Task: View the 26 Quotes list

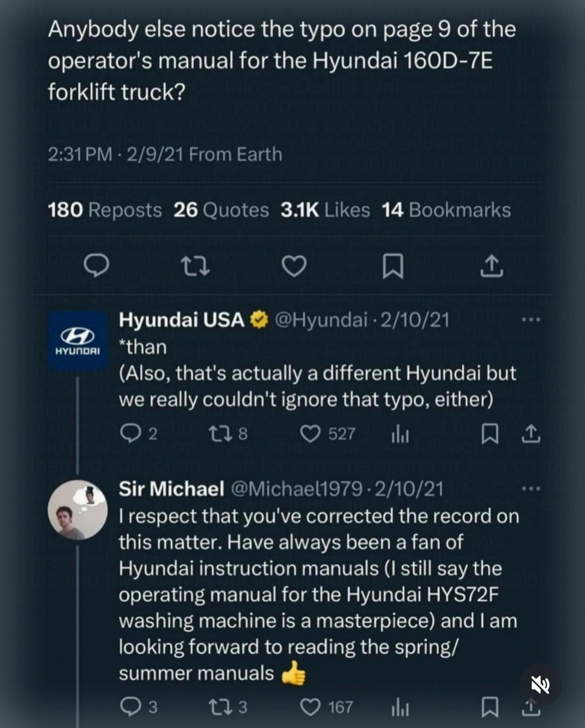Action: (221, 210)
